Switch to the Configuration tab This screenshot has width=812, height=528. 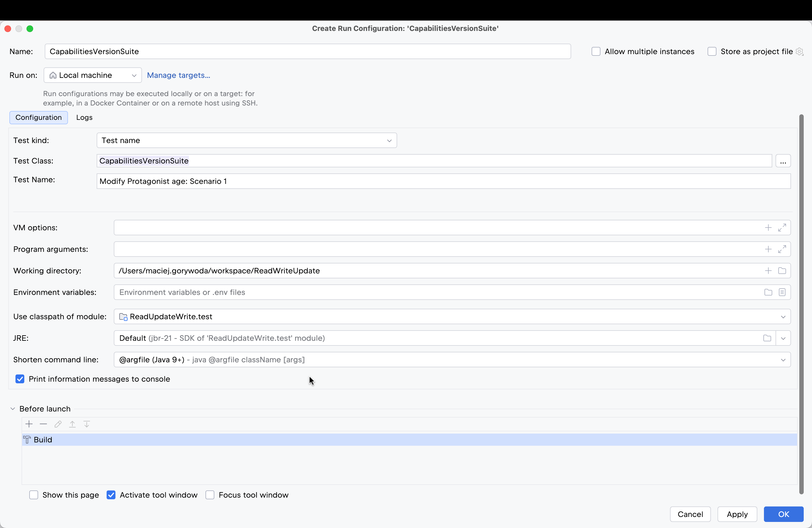39,118
